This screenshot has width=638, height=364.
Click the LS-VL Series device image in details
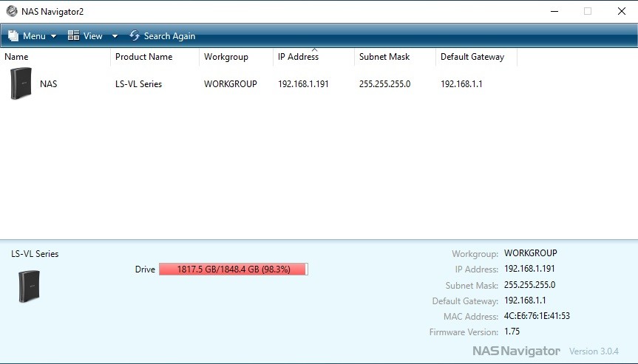point(30,286)
